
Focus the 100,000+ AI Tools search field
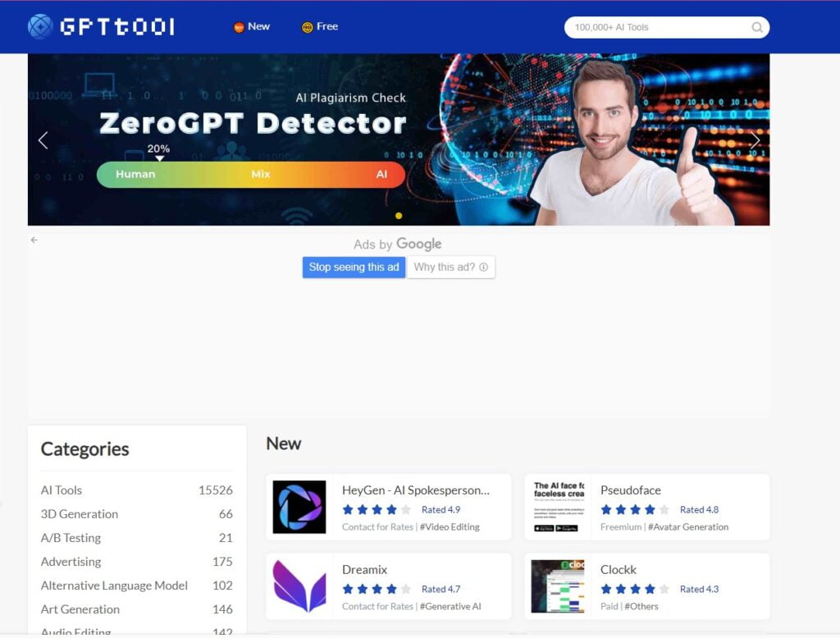(656, 27)
